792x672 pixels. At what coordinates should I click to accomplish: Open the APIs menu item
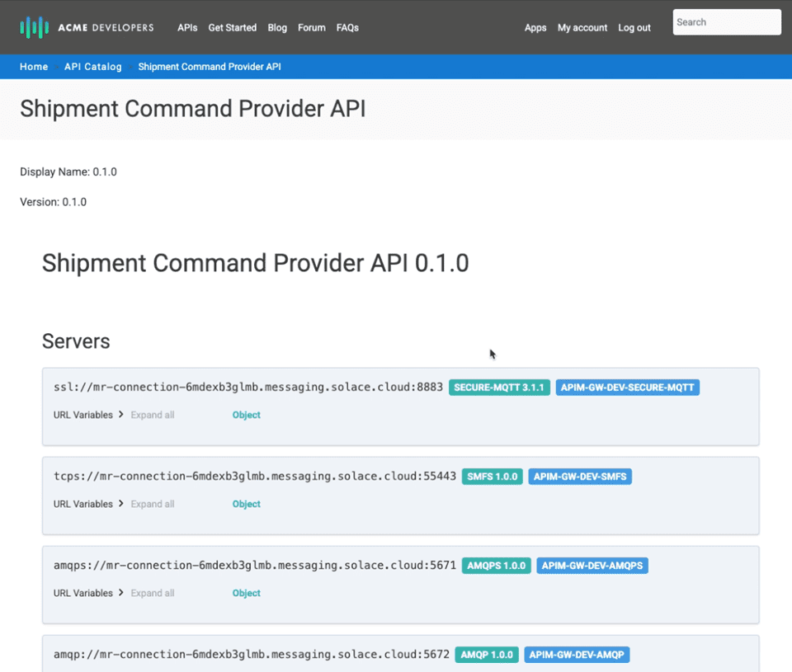pos(187,27)
